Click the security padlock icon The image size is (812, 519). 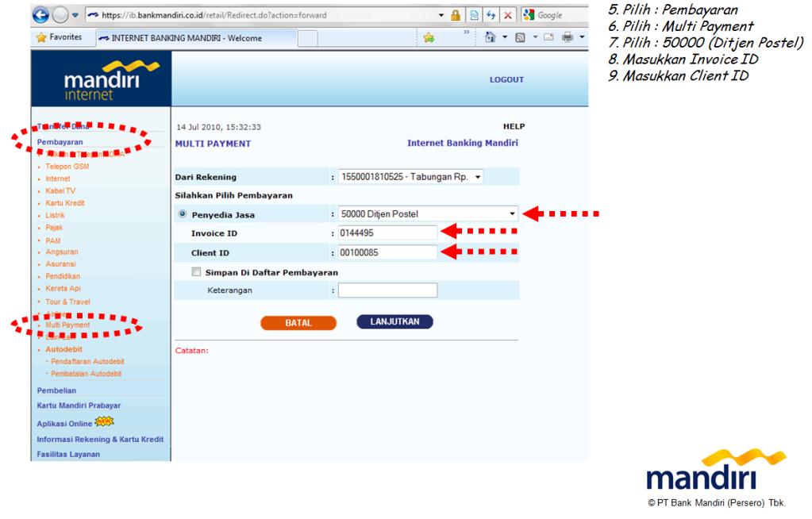pyautogui.click(x=456, y=15)
